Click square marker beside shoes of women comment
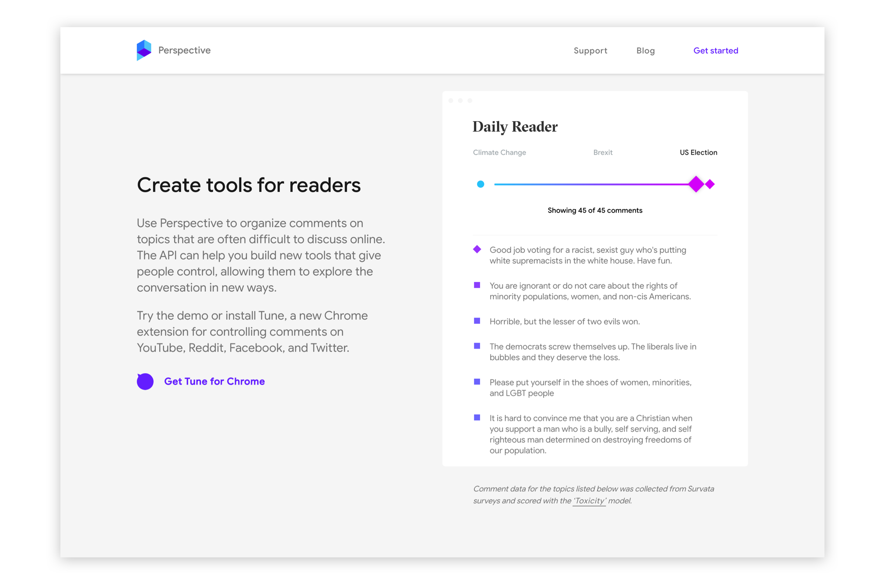 (477, 382)
